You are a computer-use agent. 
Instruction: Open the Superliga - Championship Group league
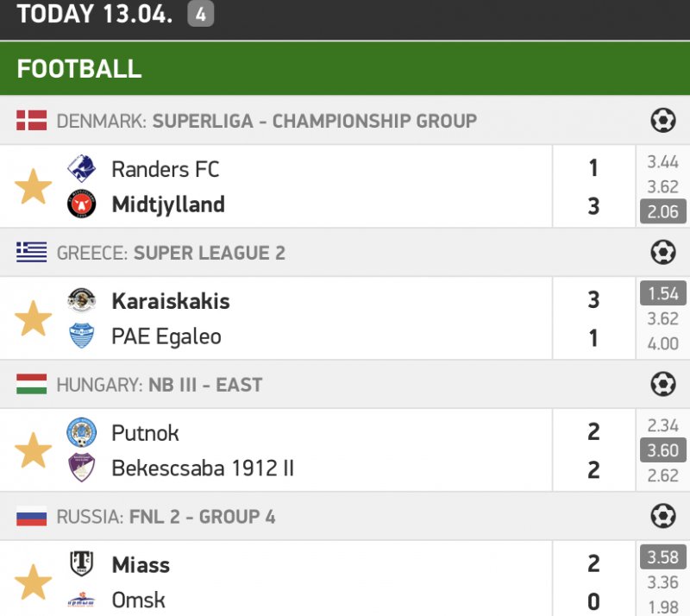(314, 121)
